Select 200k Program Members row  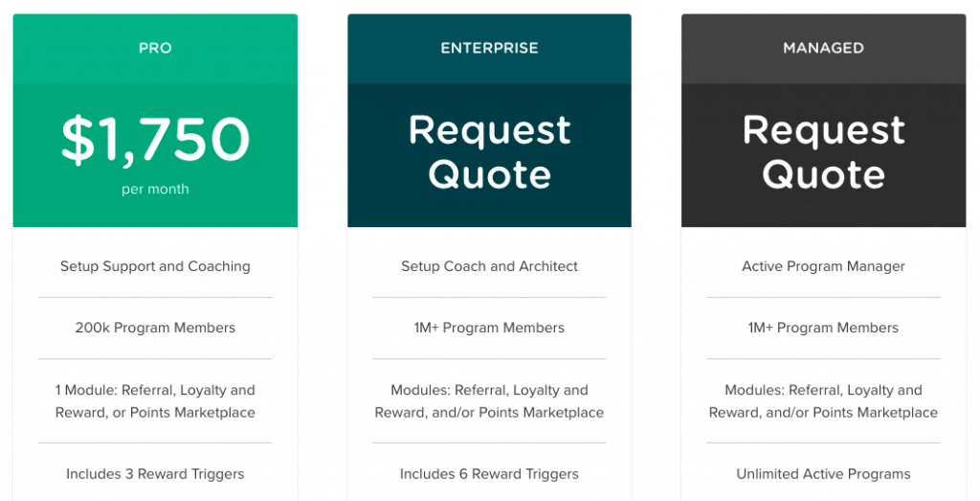[155, 328]
